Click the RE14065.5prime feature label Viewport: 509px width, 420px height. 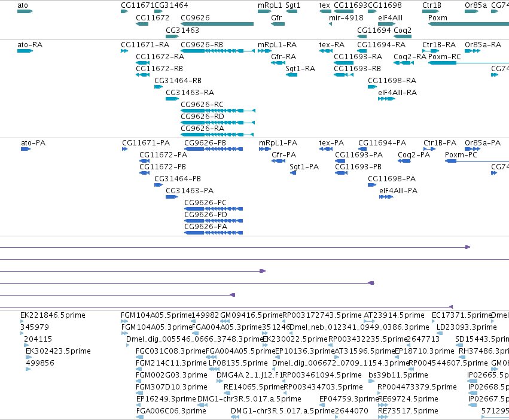pyautogui.click(x=254, y=387)
